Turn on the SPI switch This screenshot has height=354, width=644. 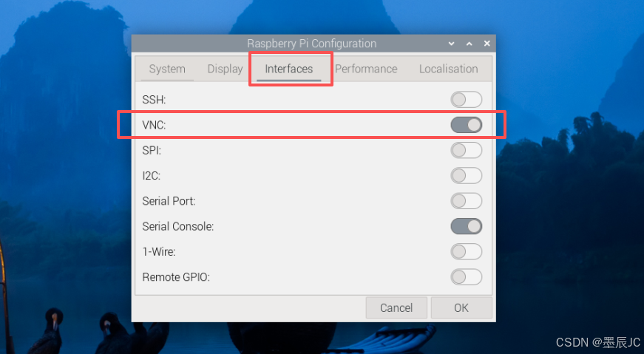pyautogui.click(x=466, y=150)
